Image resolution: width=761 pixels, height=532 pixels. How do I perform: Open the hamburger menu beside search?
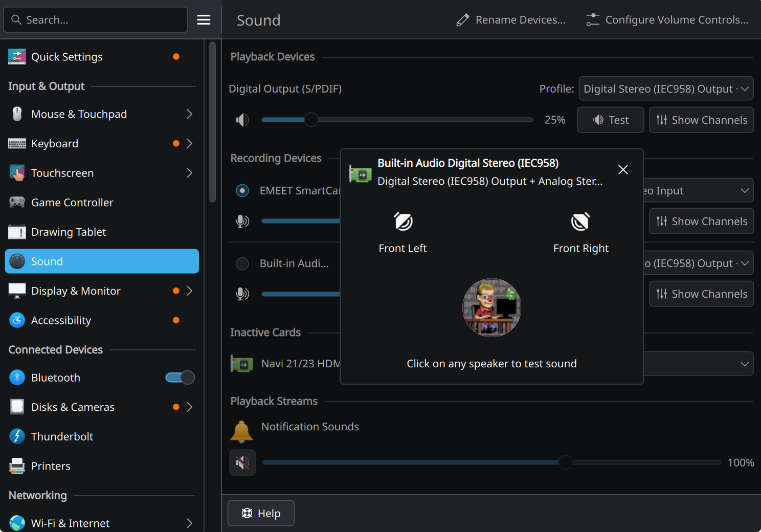coord(204,20)
